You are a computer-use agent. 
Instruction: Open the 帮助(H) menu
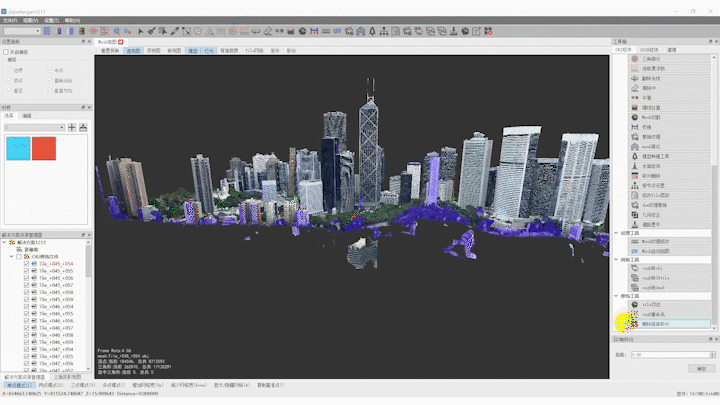click(73, 20)
